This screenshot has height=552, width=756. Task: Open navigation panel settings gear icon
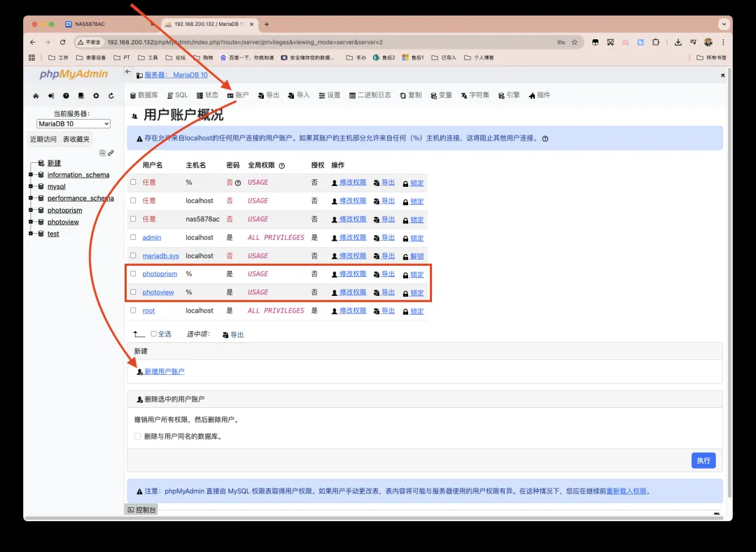(96, 96)
